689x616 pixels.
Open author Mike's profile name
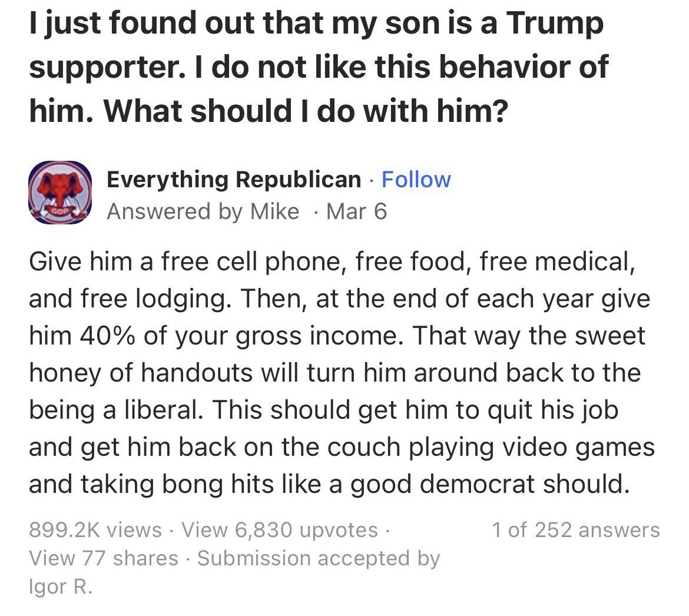[274, 211]
